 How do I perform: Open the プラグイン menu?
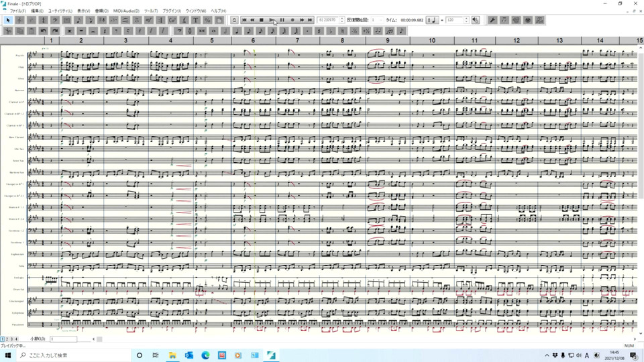[172, 11]
